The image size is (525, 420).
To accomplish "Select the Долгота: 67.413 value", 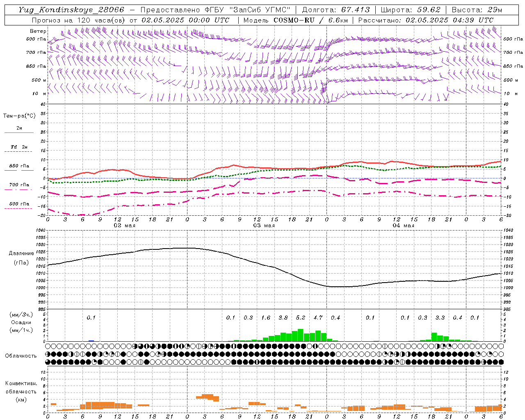I will [336, 10].
